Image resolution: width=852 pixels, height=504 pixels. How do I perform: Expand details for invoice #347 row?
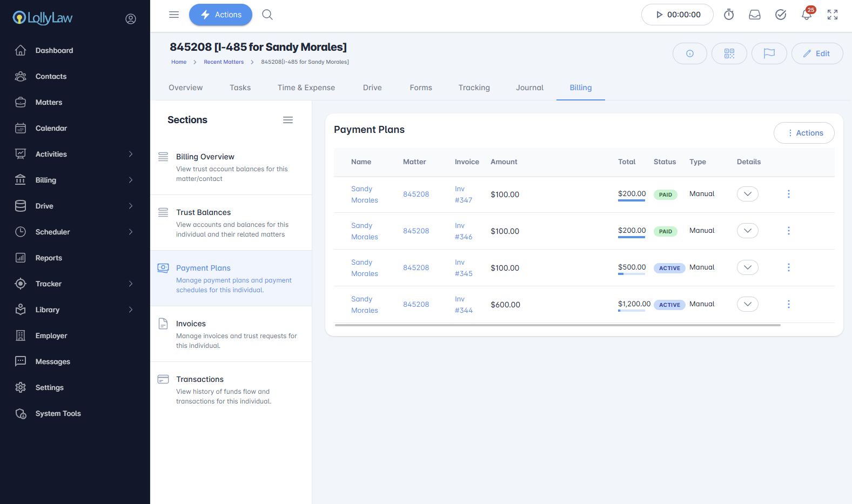[x=747, y=194]
